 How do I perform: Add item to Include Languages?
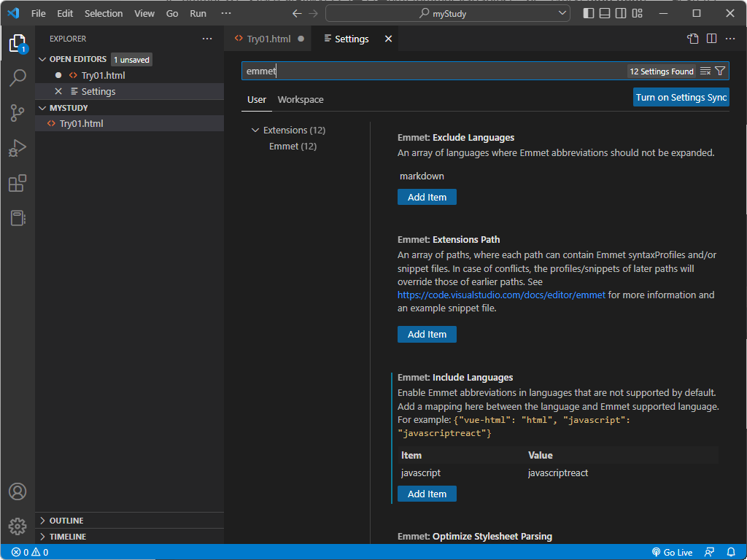pos(427,494)
